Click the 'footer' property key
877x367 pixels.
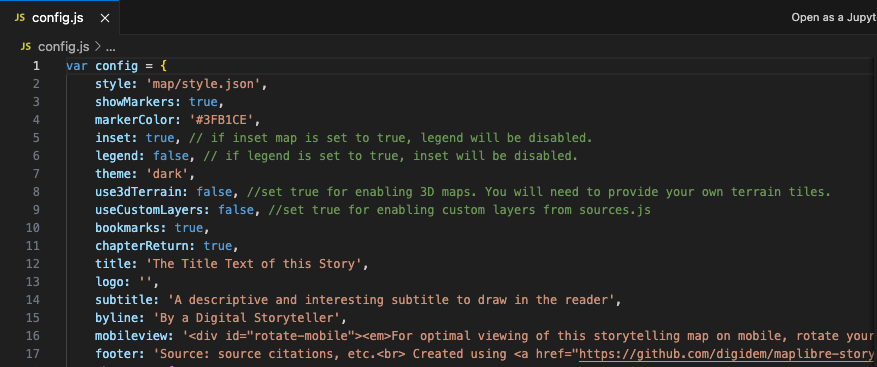pos(117,354)
